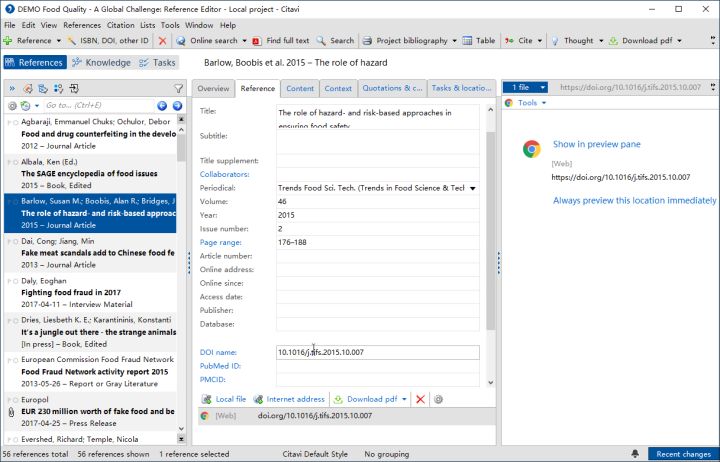Open the Citation menu
Image resolution: width=720 pixels, height=462 pixels.
coord(121,25)
